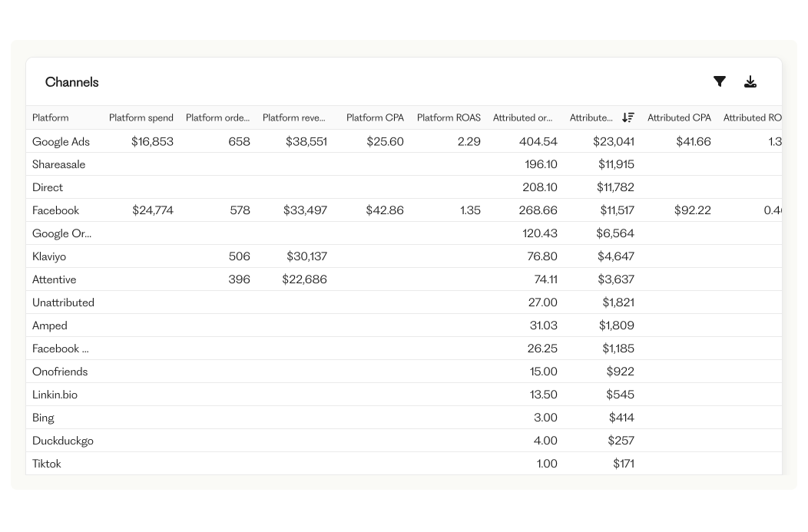Select the Duckduckgo channel row
This screenshot has height=532, width=808.
point(63,441)
